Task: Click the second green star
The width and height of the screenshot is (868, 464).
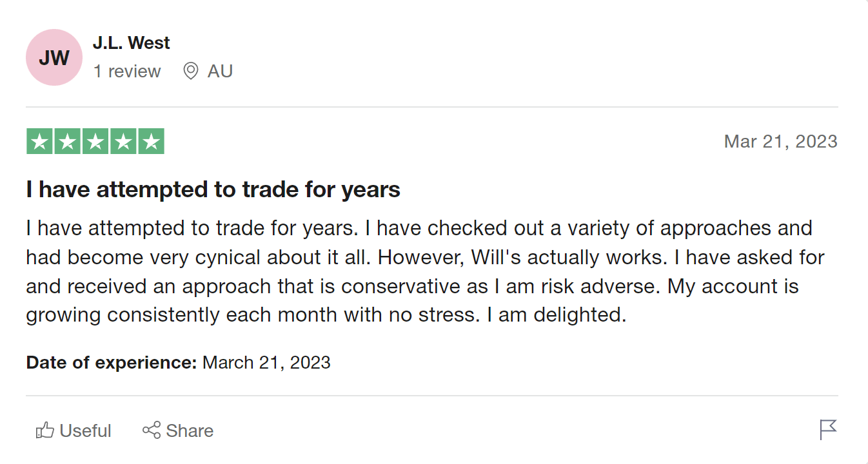Action: click(68, 141)
